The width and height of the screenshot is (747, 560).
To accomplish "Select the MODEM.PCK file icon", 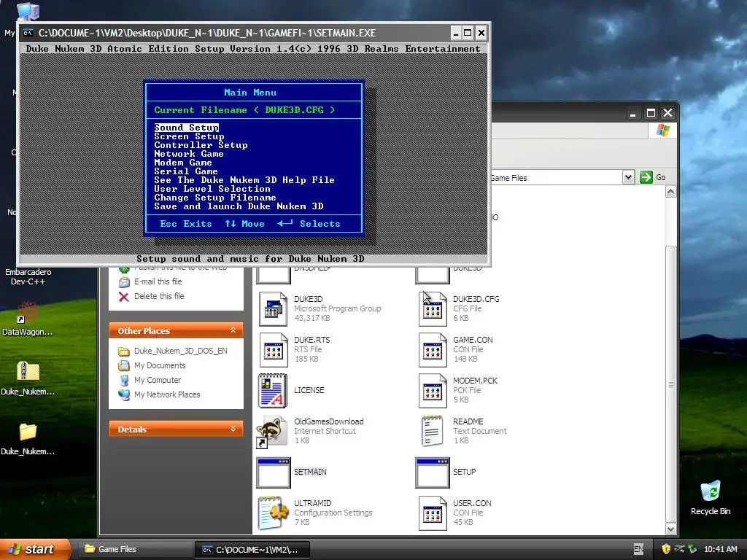I will (x=433, y=391).
